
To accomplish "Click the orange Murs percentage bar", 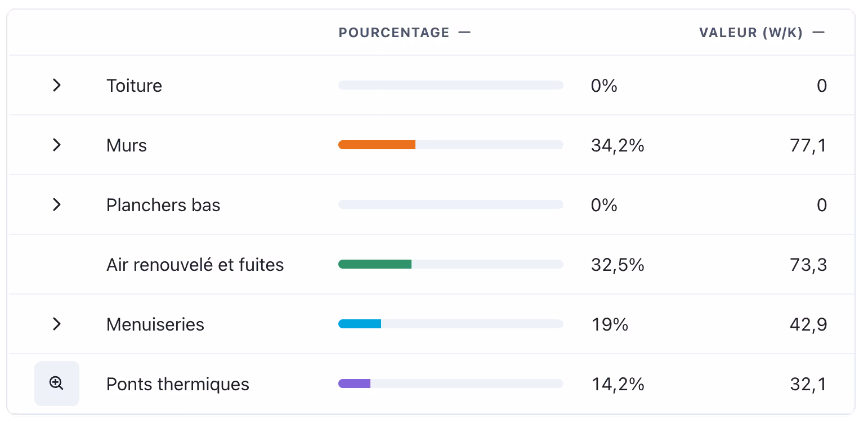I will [377, 145].
